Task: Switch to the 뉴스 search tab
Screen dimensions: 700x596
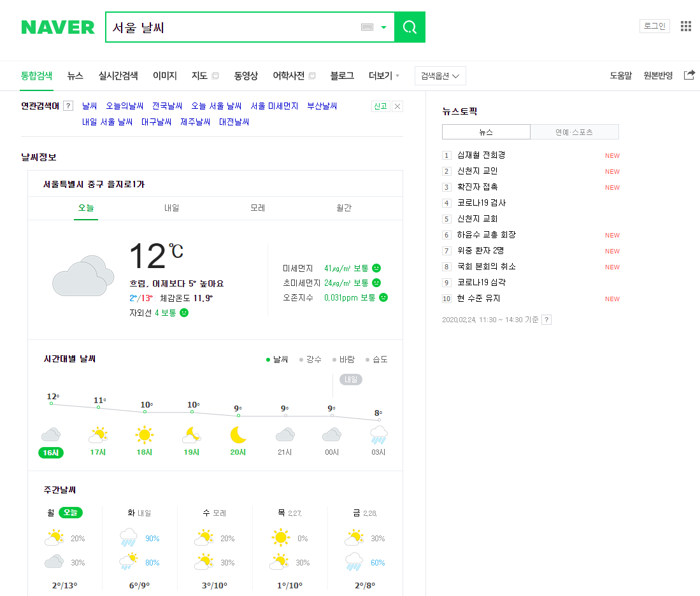Action: point(75,75)
